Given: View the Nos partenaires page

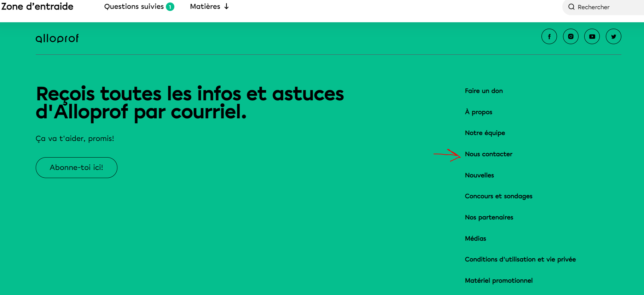Looking at the screenshot, I should coord(489,217).
